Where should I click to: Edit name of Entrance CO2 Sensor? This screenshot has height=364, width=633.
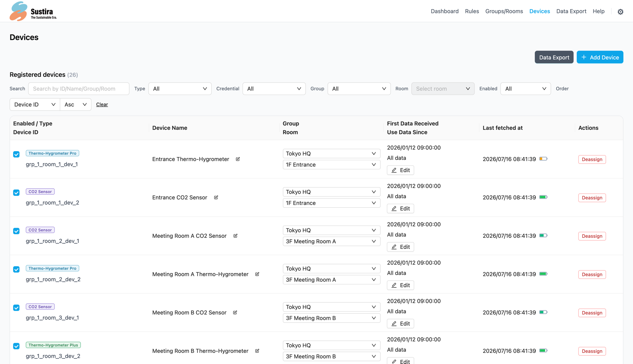pyautogui.click(x=216, y=197)
